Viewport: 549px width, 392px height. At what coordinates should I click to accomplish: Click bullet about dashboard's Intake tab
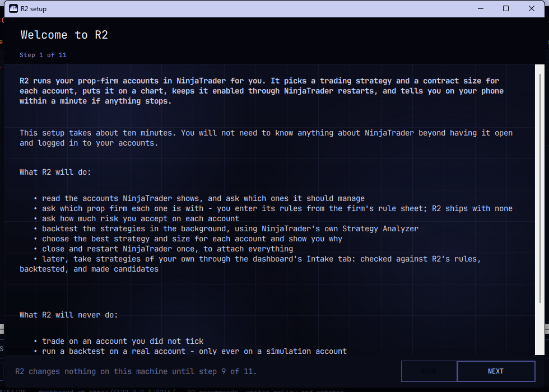point(250,264)
